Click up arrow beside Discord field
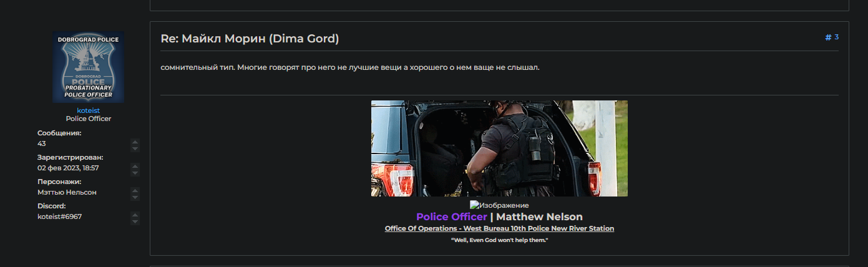The height and width of the screenshot is (267, 868). [x=135, y=215]
